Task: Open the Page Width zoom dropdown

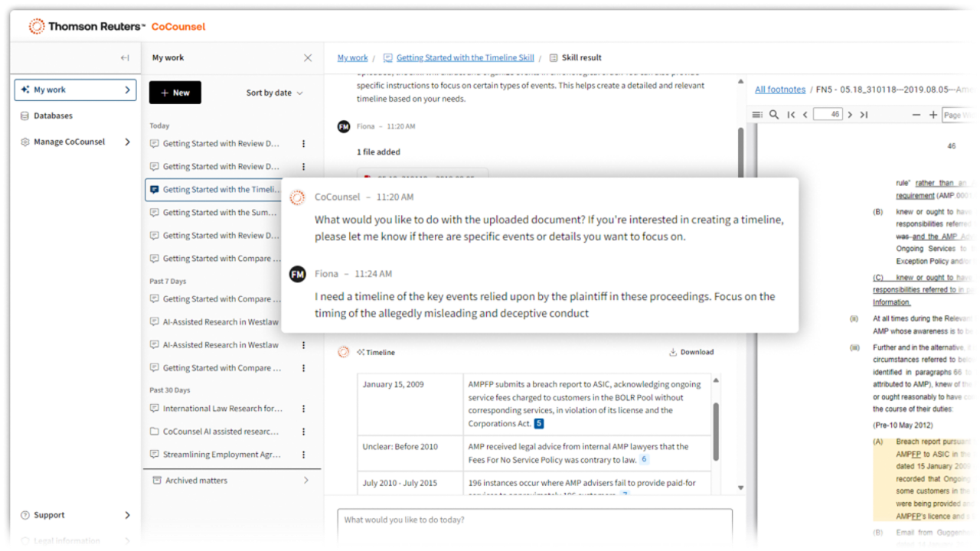Action: point(960,115)
